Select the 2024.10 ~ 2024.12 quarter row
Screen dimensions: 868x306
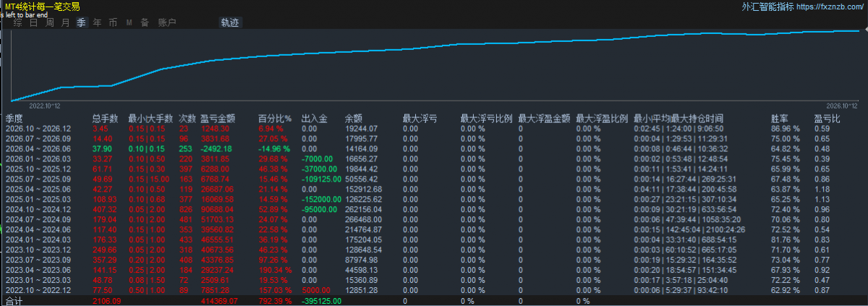pos(434,209)
